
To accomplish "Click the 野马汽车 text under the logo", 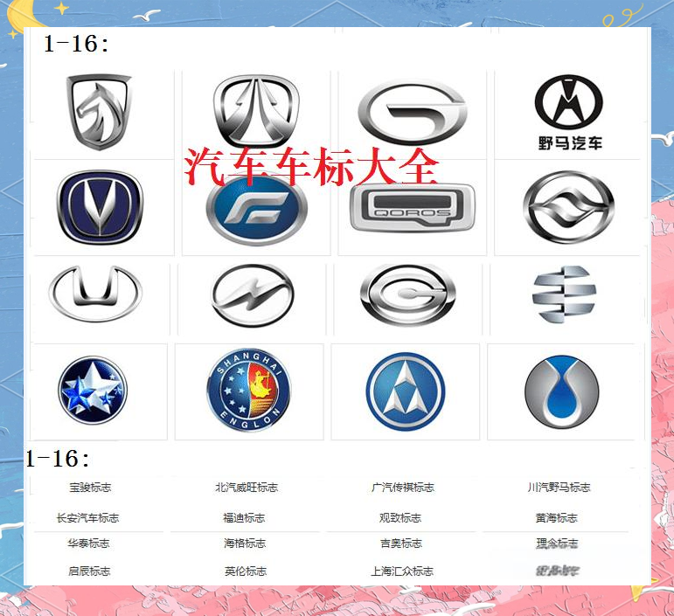I will (x=570, y=143).
